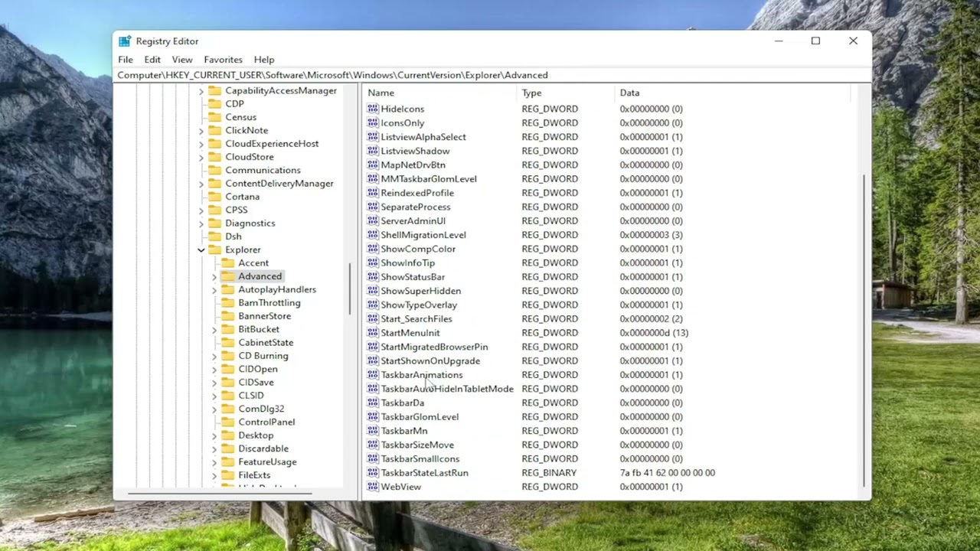This screenshot has width=980, height=551.
Task: Click the tree pane horizontal scrollbar
Action: pyautogui.click(x=220, y=494)
